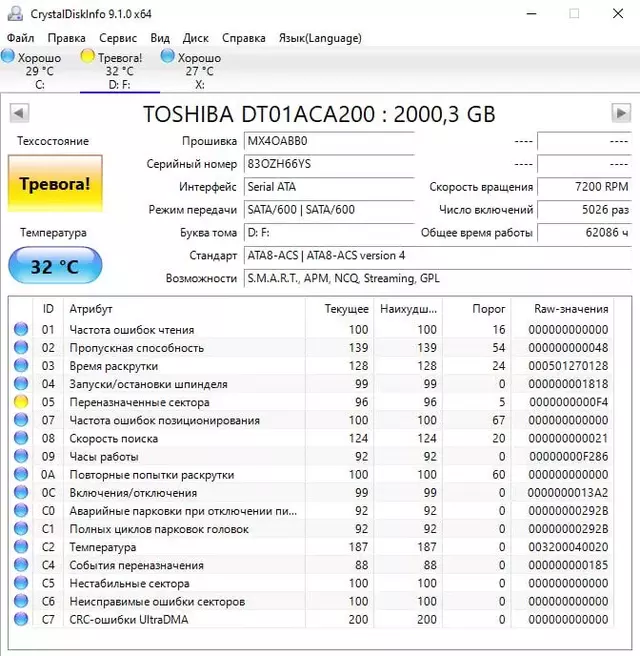Image resolution: width=640 pixels, height=656 pixels.
Task: Select disk X: at 27 °C
Action: (200, 70)
